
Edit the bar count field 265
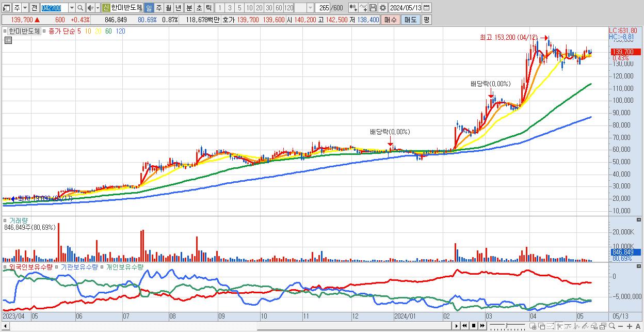[x=323, y=8]
